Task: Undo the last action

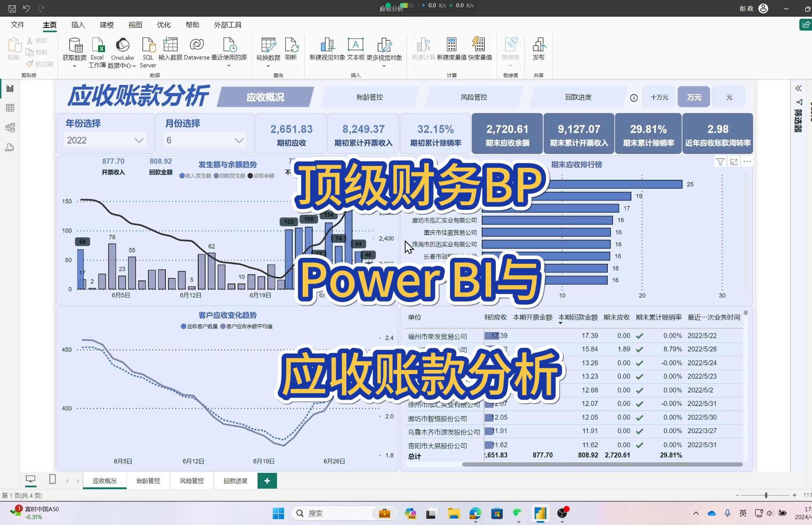Action: pyautogui.click(x=26, y=8)
